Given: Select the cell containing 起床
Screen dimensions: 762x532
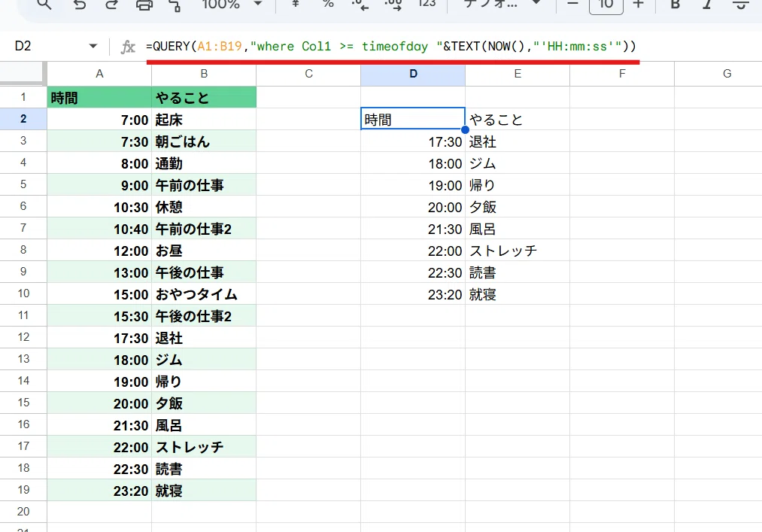Looking at the screenshot, I should pyautogui.click(x=204, y=119).
